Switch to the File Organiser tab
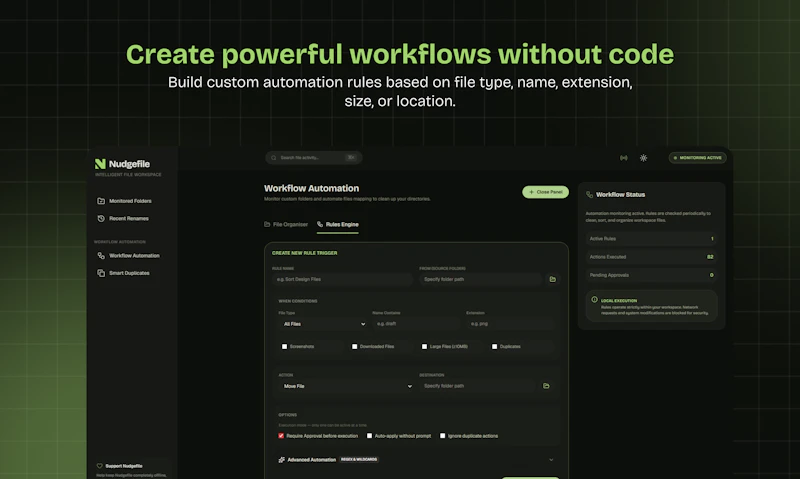800x479 pixels. (x=286, y=224)
